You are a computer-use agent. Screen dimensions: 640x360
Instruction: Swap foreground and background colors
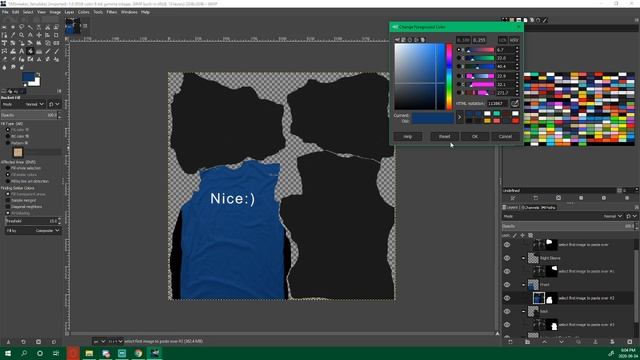tap(38, 75)
